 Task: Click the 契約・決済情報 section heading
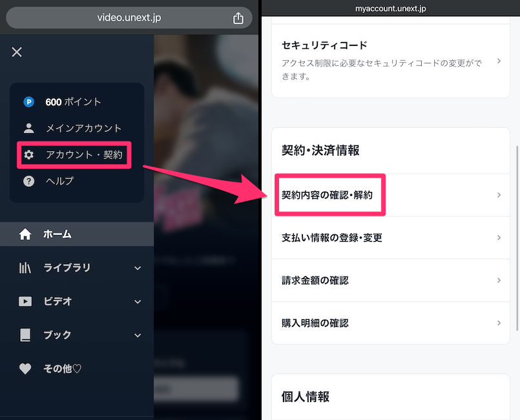click(320, 151)
